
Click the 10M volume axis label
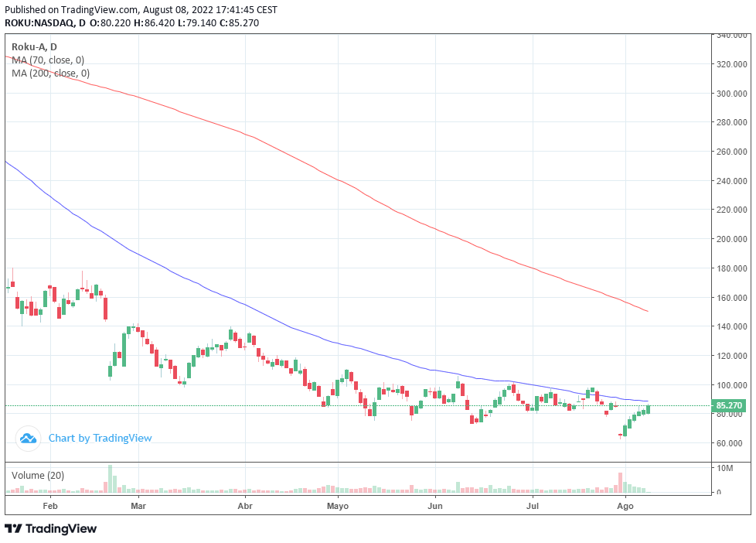724,468
